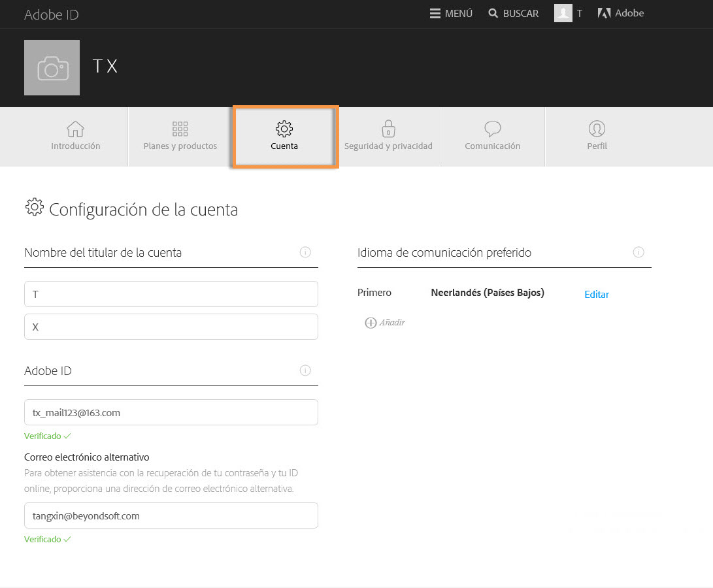Click info icon beside Adobe ID section
Screen dimensions: 713x588
[305, 370]
